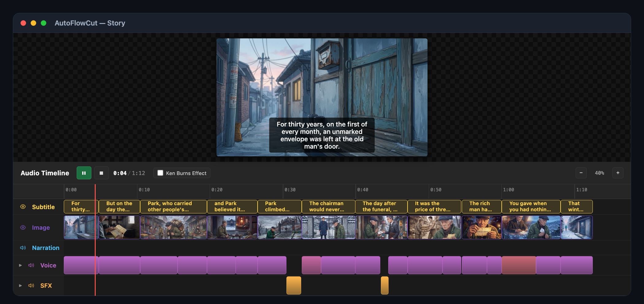The width and height of the screenshot is (644, 304).
Task: Minimize window with the yellow button
Action: coord(33,23)
